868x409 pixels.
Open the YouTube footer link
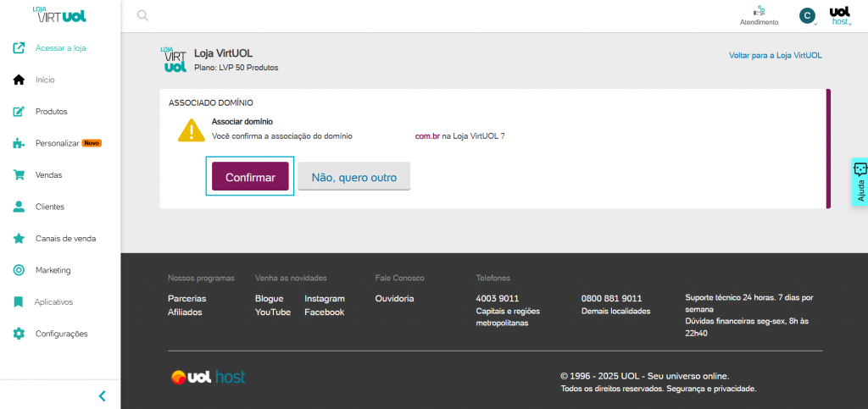click(273, 312)
